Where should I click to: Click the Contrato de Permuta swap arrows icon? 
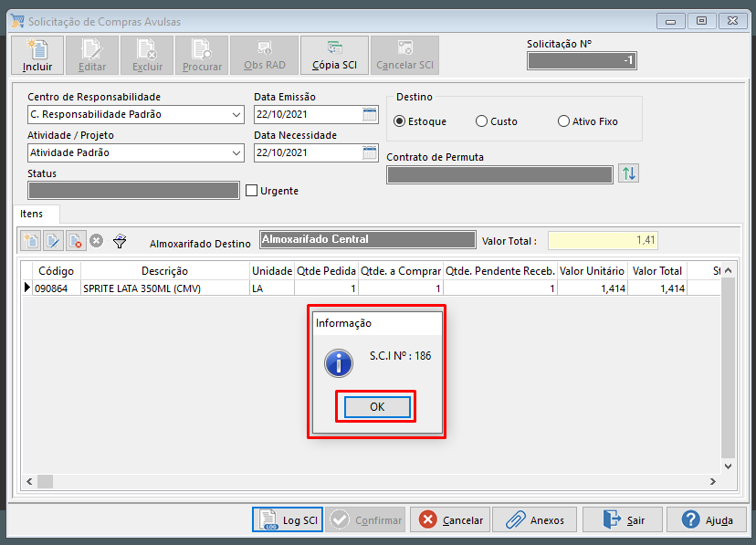629,173
